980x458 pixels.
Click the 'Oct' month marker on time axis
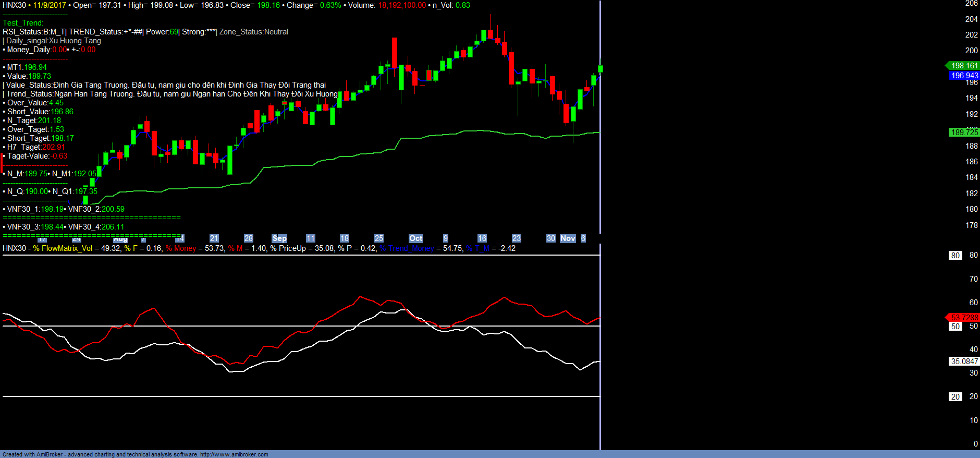(x=415, y=238)
